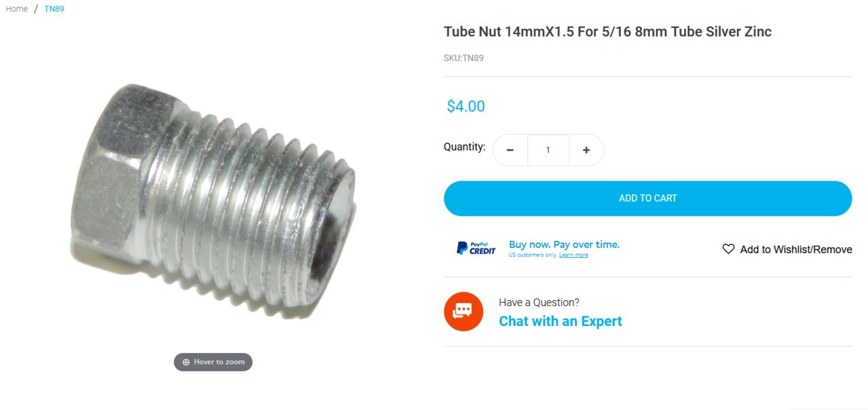Decrease quantity with the minus button
The width and height of the screenshot is (868, 410).
click(510, 150)
